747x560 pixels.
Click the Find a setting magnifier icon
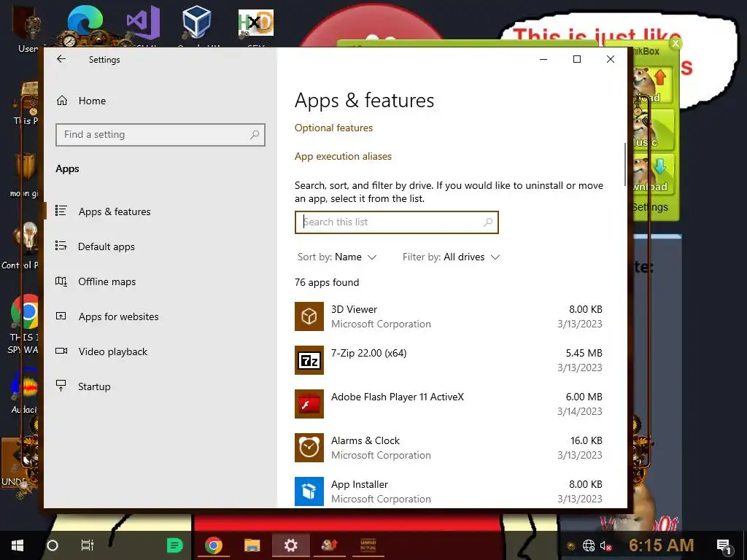click(x=255, y=135)
